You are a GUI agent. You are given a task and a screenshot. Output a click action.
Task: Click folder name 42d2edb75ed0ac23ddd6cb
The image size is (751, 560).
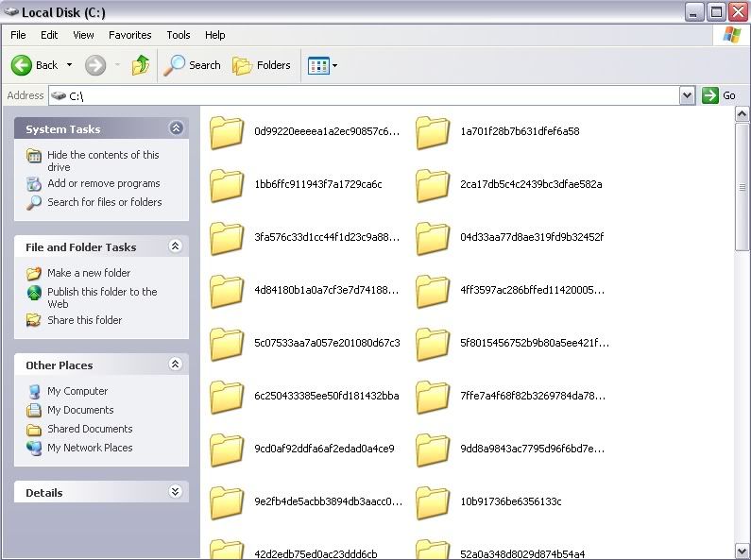(x=316, y=554)
